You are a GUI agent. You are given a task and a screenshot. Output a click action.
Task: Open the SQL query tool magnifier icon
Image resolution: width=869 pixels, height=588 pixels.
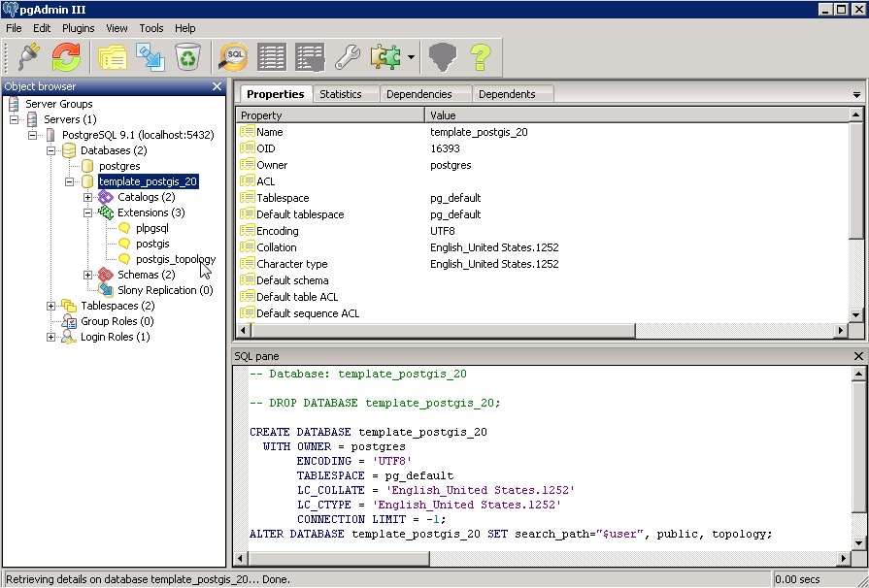pyautogui.click(x=233, y=56)
